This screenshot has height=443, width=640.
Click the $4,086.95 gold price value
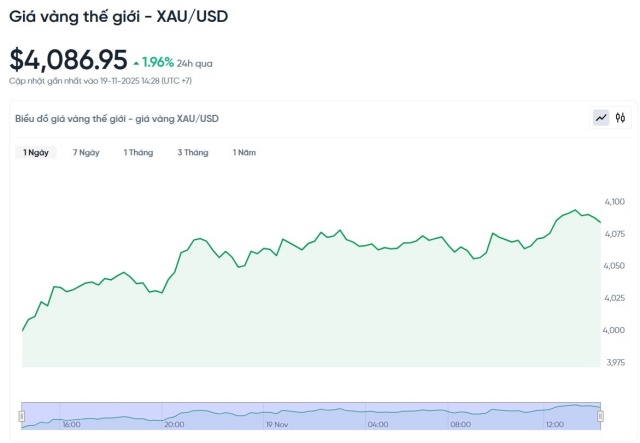click(x=69, y=60)
